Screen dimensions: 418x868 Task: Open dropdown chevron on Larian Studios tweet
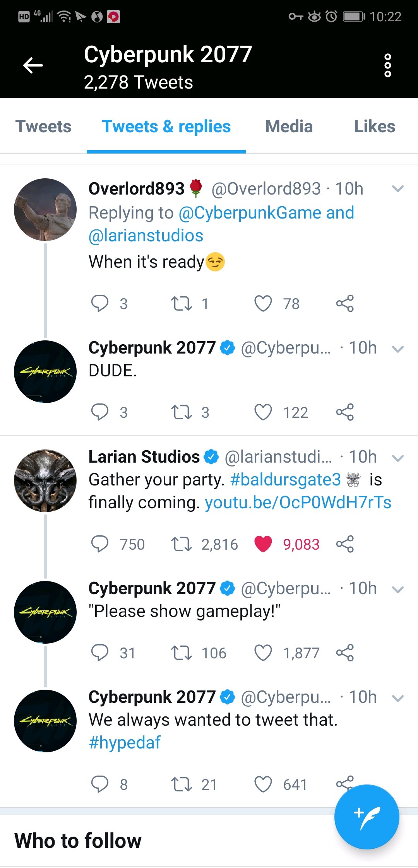pos(397,458)
